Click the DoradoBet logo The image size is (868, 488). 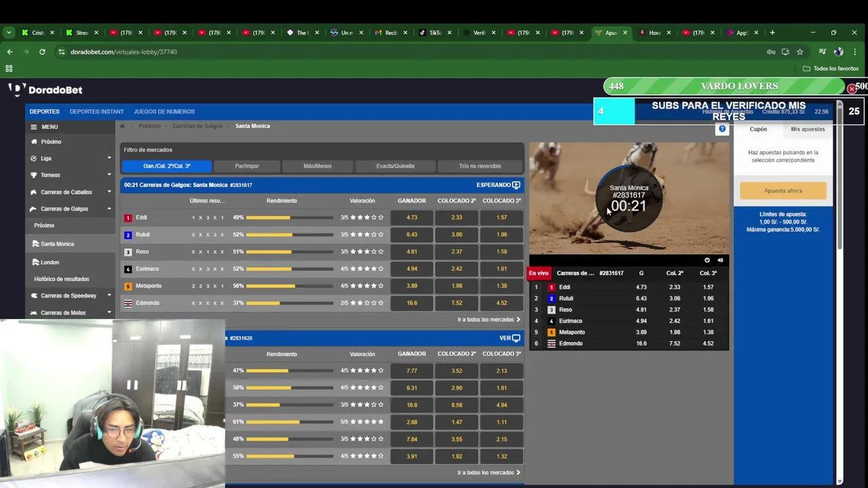45,89
